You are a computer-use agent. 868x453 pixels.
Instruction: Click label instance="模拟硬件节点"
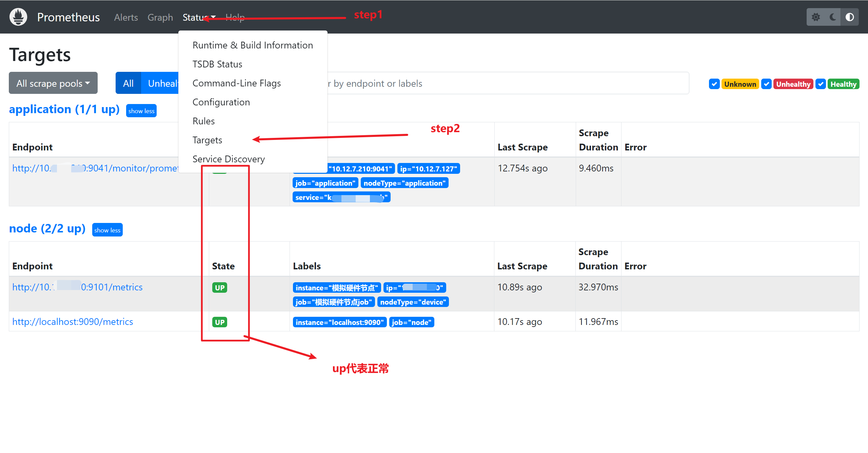337,288
